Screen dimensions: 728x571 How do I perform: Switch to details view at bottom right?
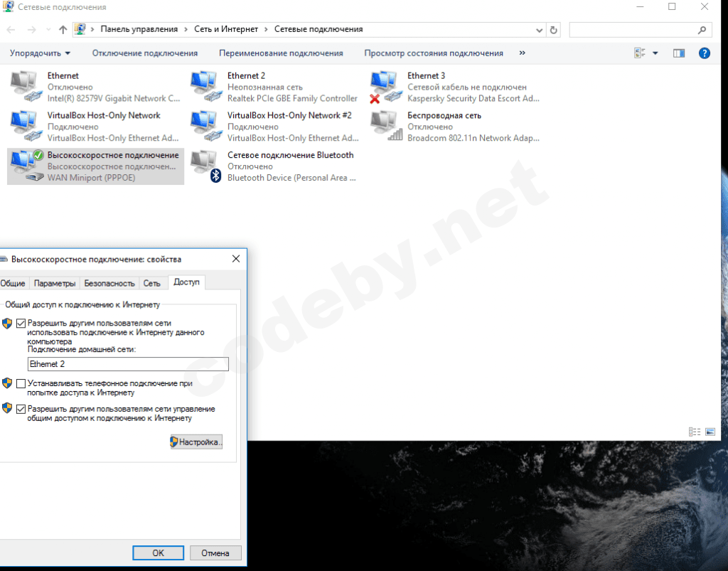pyautogui.click(x=695, y=432)
